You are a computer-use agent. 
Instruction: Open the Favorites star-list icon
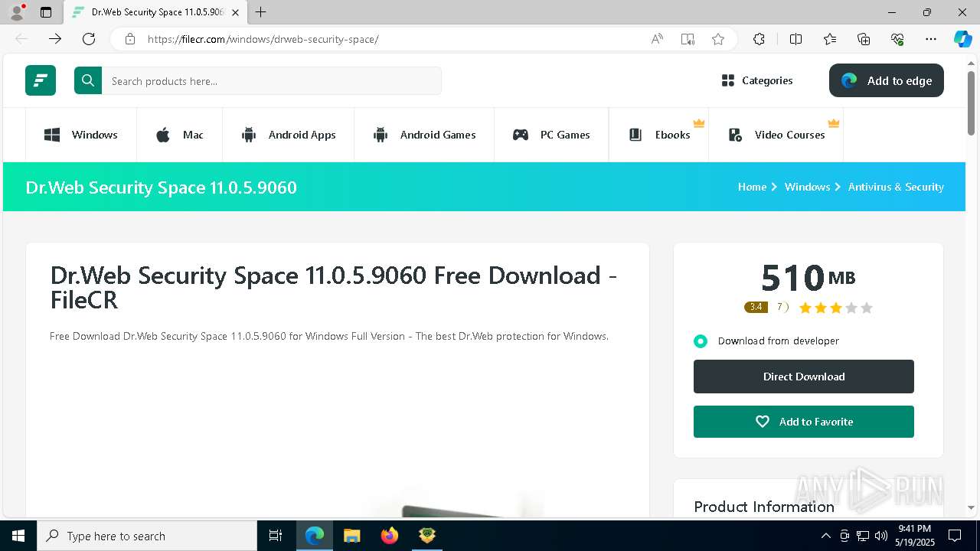point(830,39)
